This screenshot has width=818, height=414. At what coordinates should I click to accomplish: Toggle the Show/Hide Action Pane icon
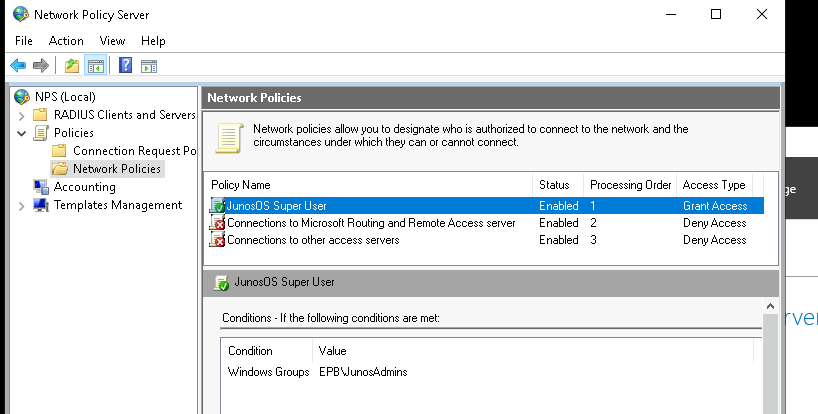pos(149,66)
